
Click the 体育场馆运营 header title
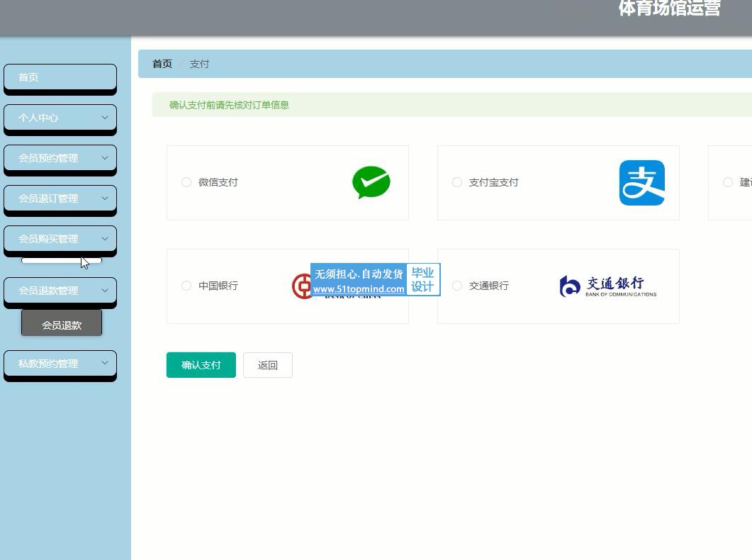coord(670,8)
